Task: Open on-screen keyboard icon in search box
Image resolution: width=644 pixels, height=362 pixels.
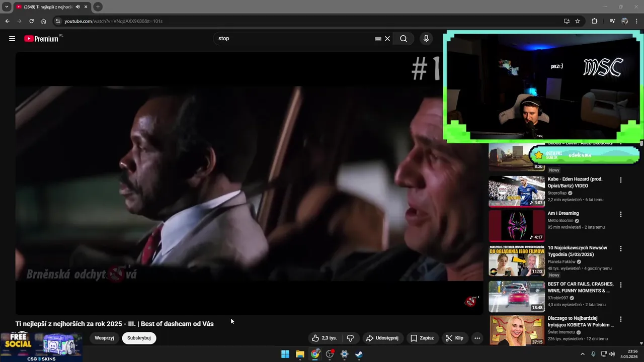Action: tap(378, 38)
